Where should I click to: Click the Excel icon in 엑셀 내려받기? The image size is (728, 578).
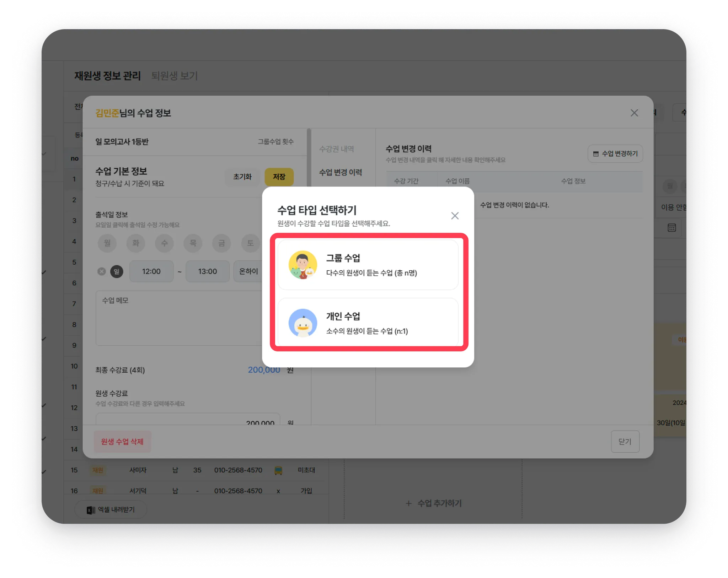point(91,510)
